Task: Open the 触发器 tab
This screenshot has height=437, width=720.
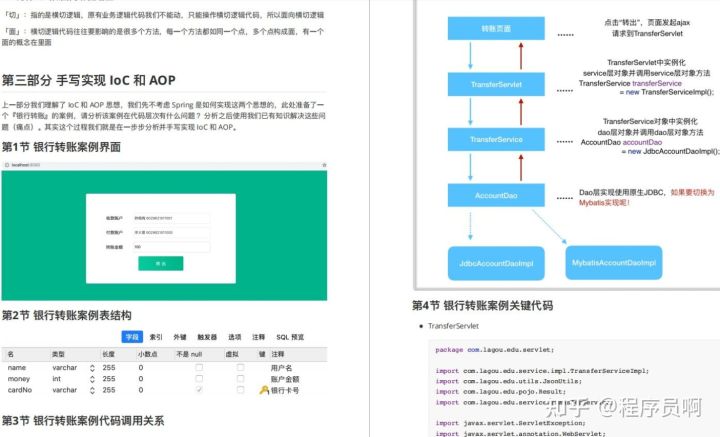Action: coord(207,337)
